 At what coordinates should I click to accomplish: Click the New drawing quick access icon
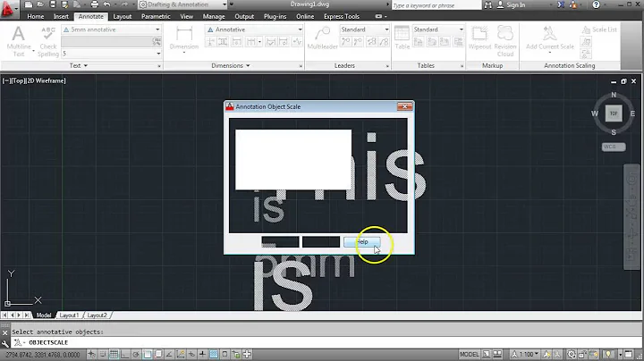[x=29, y=4]
